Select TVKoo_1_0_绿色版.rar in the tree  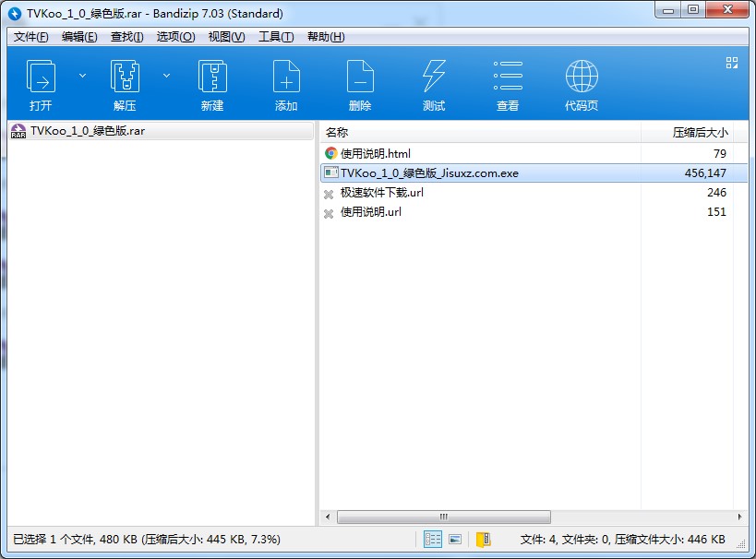161,131
